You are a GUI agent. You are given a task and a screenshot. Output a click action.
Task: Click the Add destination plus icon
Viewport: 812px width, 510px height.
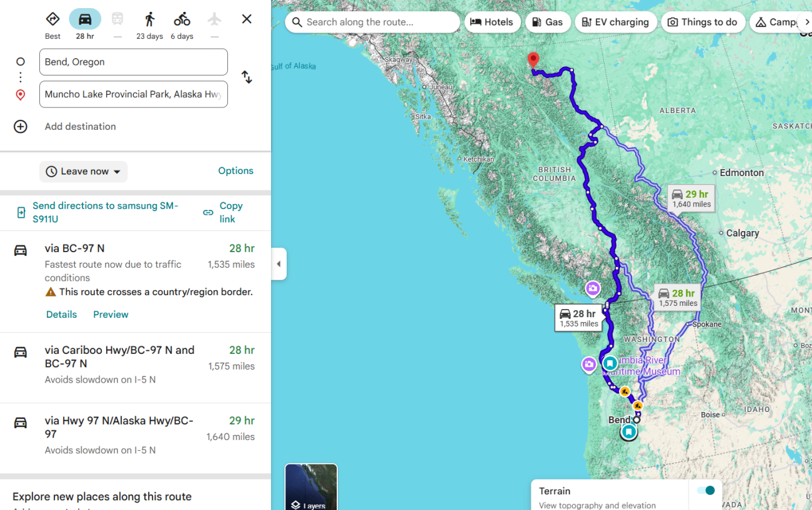coord(21,127)
